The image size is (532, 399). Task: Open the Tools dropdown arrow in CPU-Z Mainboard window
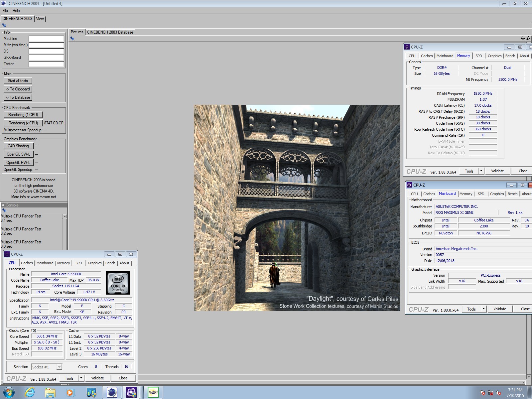483,309
